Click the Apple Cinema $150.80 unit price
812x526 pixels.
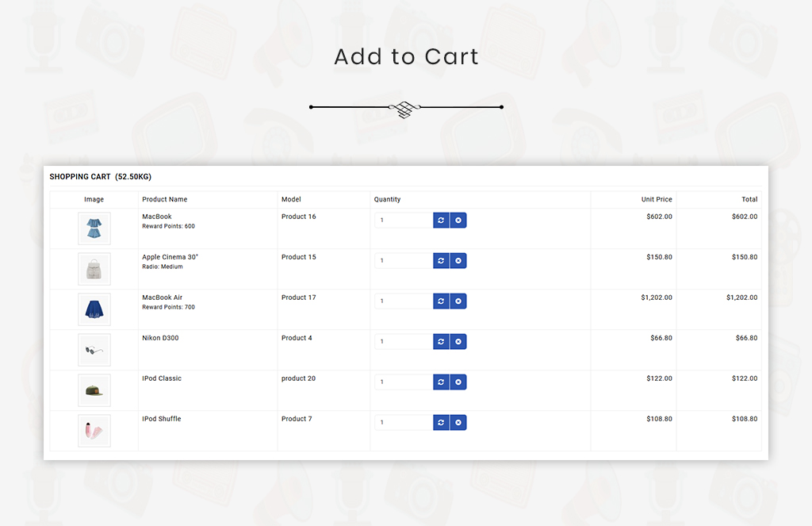click(659, 257)
